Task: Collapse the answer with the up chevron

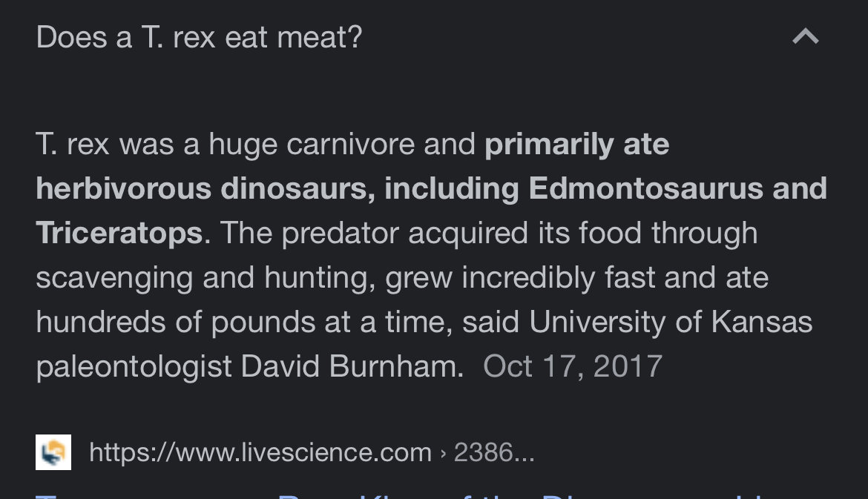Action: tap(806, 36)
